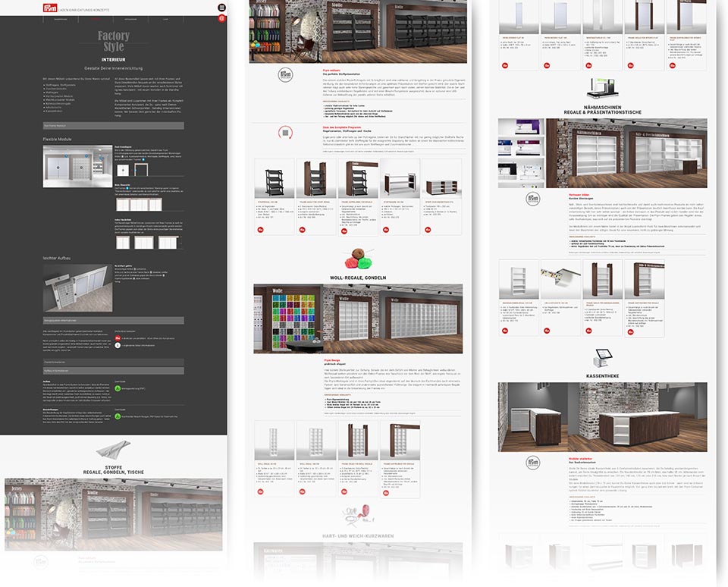Open the black hamburger menu icon
Screen dimensions: 728x587
pos(222,8)
